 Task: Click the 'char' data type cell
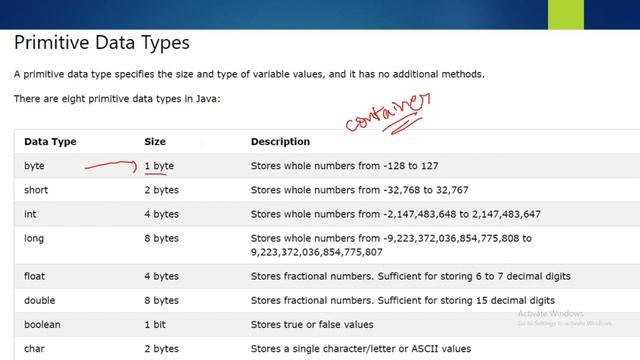[x=34, y=349]
